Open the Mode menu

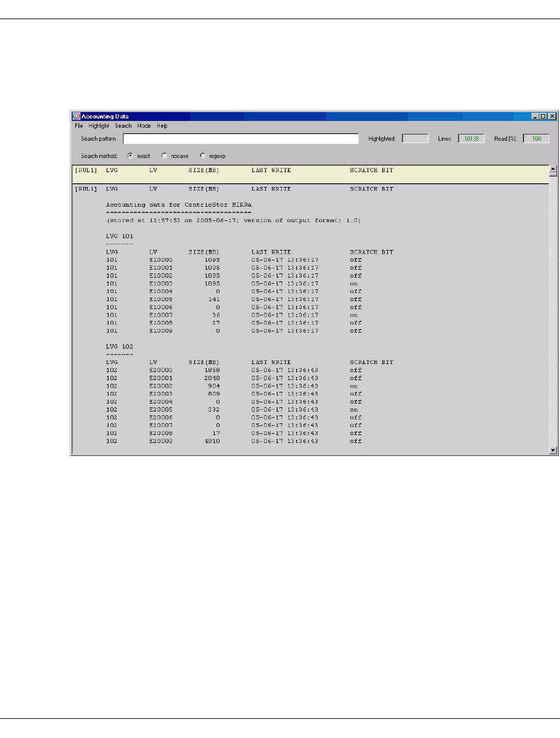pos(144,126)
